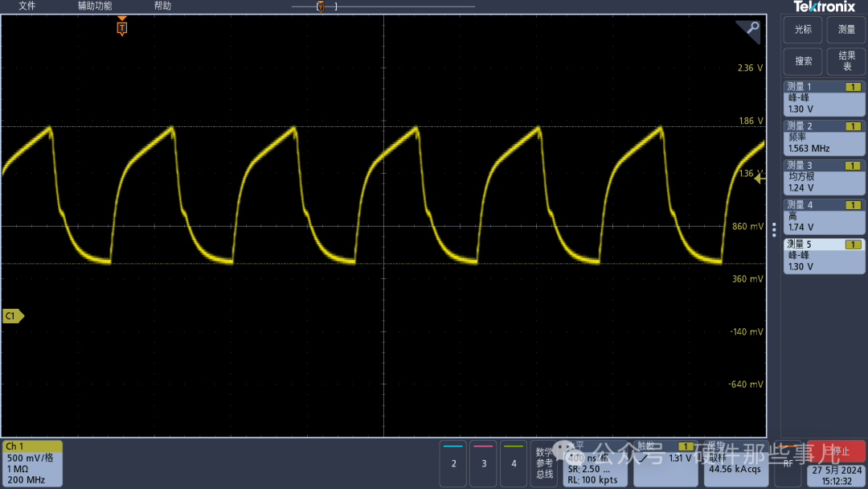The width and height of the screenshot is (868, 489).
Task: Click the results bar three-dot drag handle
Action: 774,229
